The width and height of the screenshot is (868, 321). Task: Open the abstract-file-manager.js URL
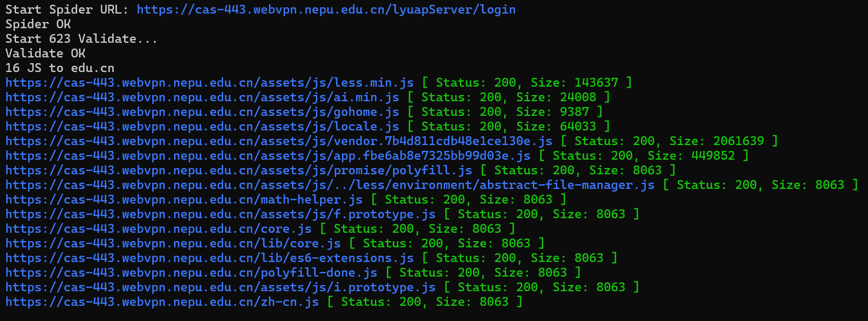[330, 185]
